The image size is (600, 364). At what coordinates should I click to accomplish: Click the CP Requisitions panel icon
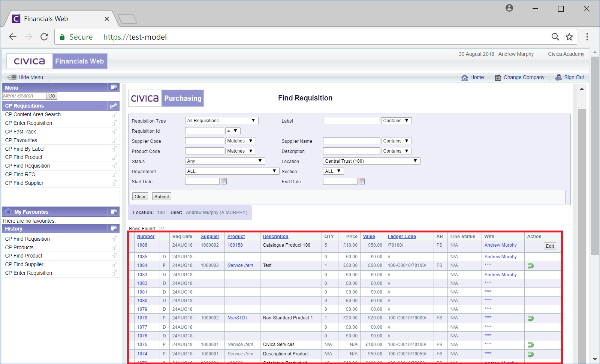click(114, 106)
